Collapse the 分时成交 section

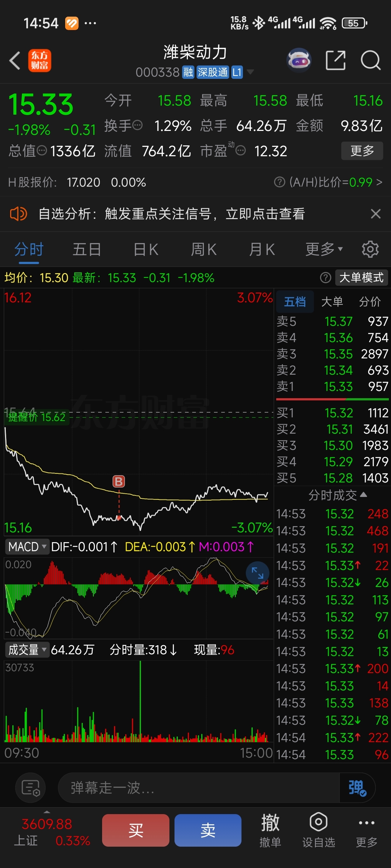[337, 495]
